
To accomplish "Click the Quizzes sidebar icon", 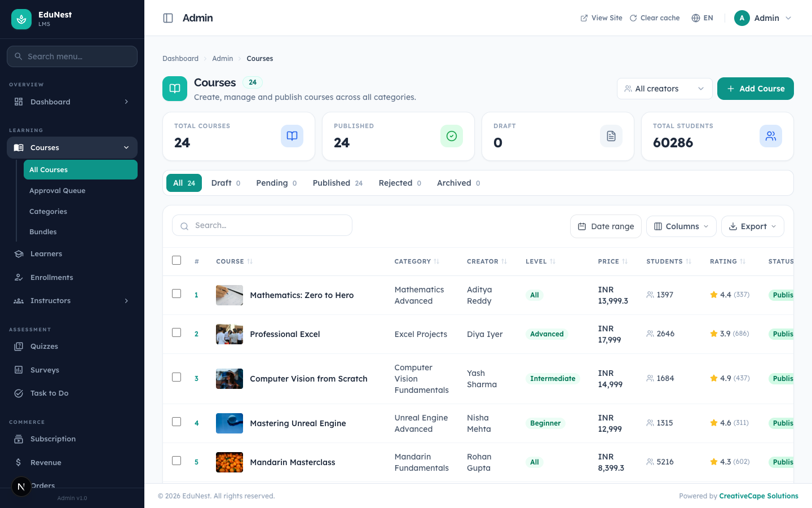I will 19,347.
